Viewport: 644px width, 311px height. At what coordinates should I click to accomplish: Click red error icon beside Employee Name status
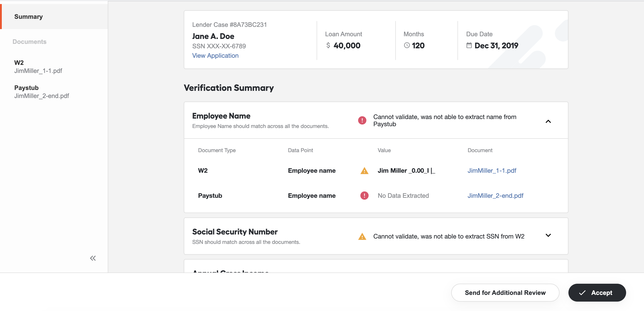362,120
